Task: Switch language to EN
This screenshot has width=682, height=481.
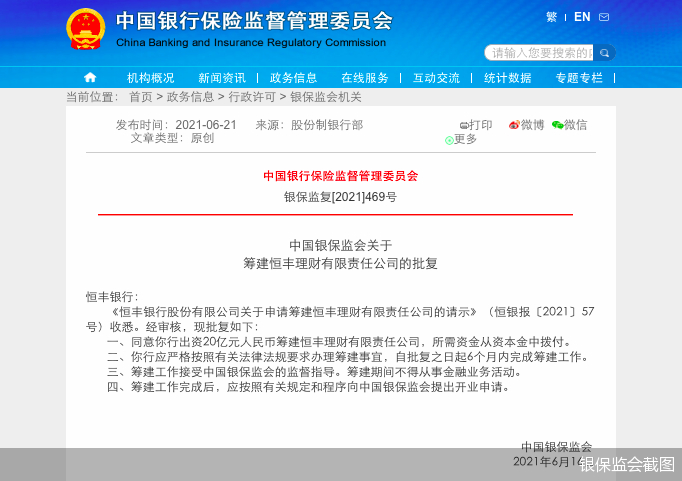Action: [582, 17]
